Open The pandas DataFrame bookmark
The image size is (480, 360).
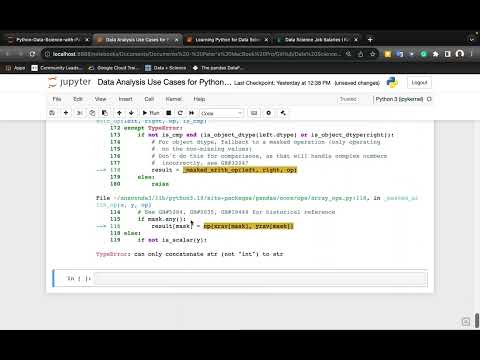(218, 68)
